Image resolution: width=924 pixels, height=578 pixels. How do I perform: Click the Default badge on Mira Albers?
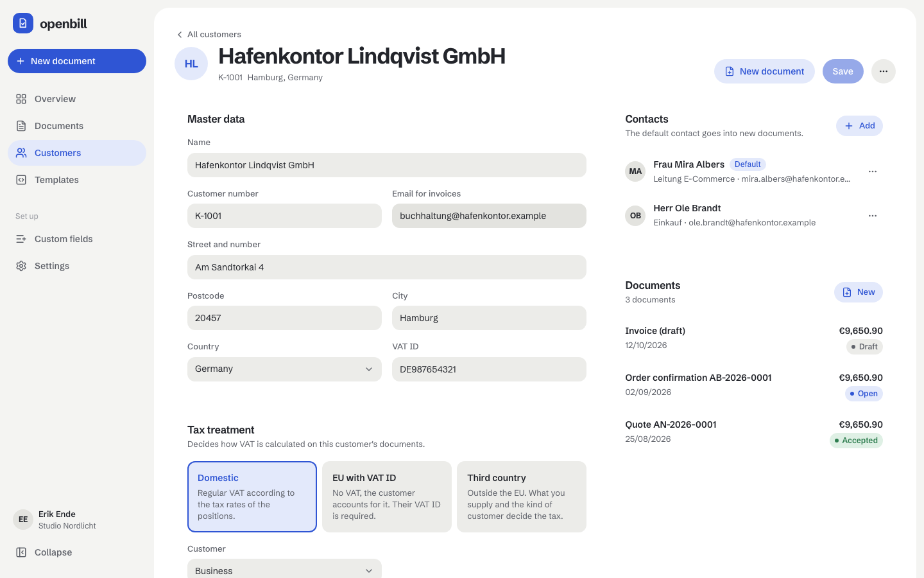pyautogui.click(x=748, y=164)
